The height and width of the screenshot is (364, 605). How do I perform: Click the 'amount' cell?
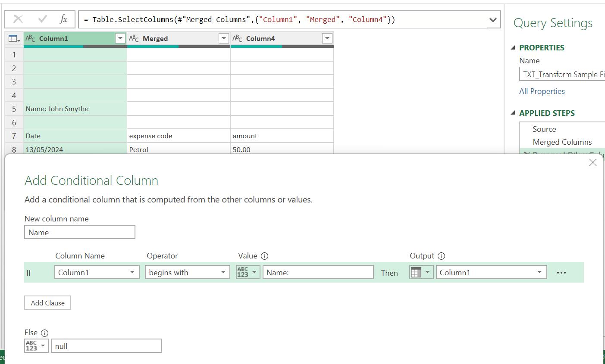pyautogui.click(x=282, y=136)
